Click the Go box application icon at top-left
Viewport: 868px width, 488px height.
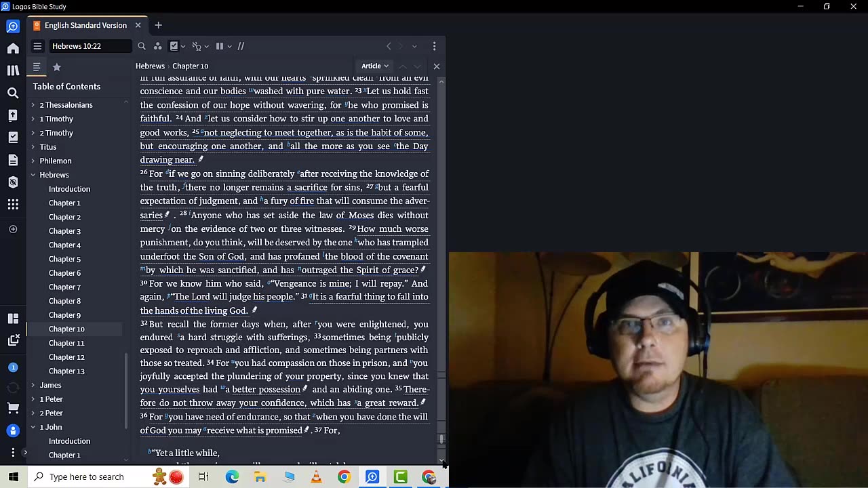coord(13,26)
